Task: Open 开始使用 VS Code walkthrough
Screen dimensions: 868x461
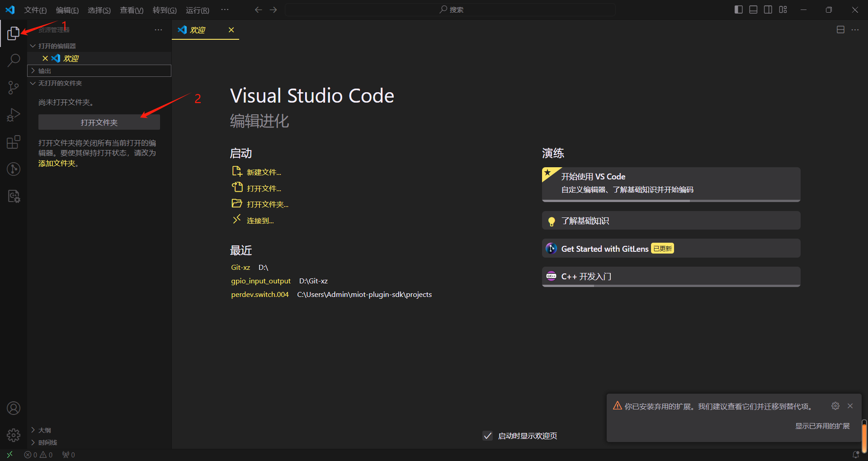Action: click(671, 184)
